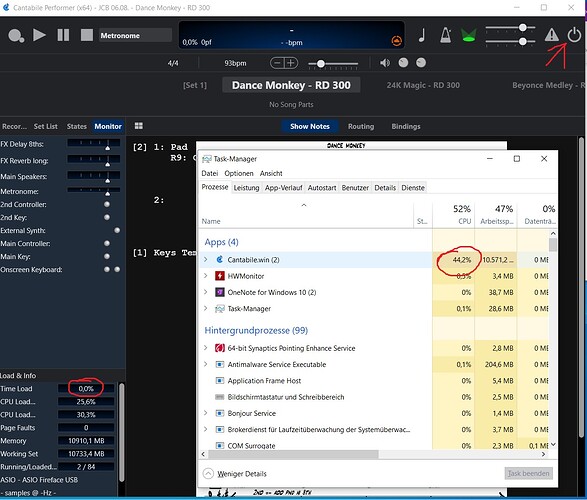
Task: Select the Dance Monkey - RD 300 song
Action: point(291,85)
